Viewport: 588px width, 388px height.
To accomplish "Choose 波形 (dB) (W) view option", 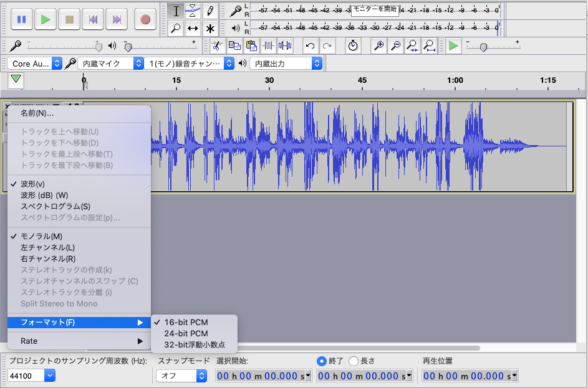I will [79, 195].
